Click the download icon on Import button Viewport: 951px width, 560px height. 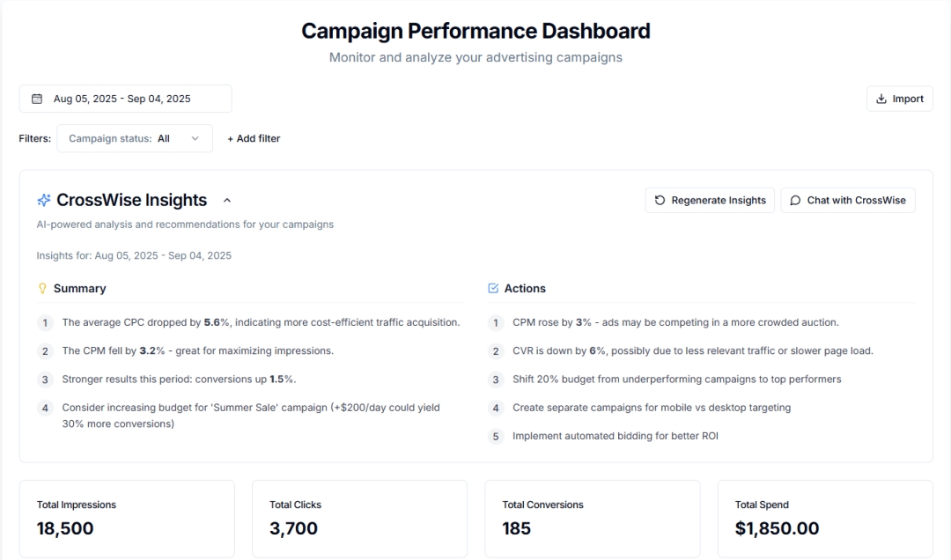(x=881, y=99)
